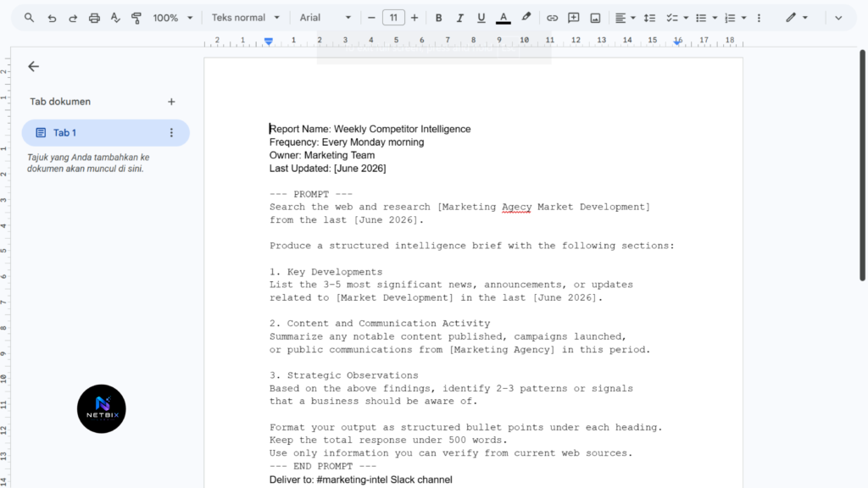This screenshot has height=488, width=868.
Task: Insert a numbered list
Action: pyautogui.click(x=730, y=18)
